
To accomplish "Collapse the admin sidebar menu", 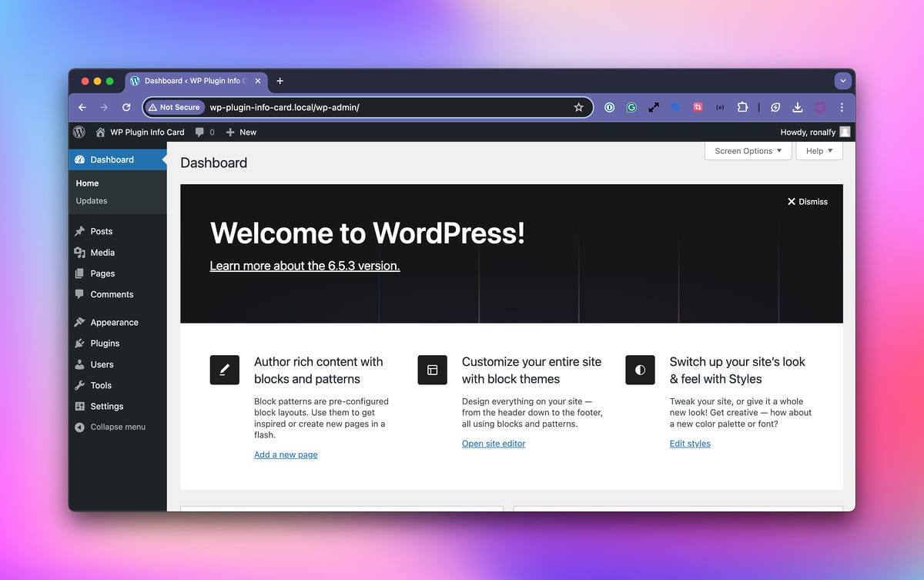I will [x=110, y=427].
